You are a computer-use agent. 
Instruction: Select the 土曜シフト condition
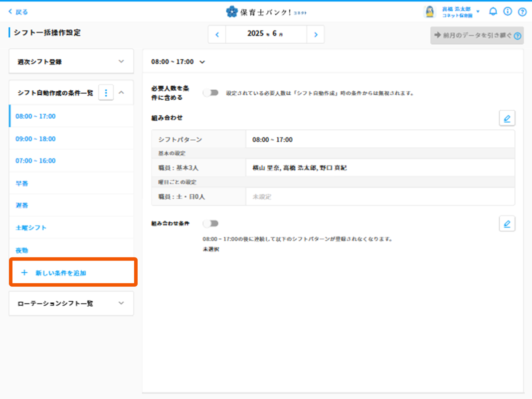pyautogui.click(x=31, y=227)
